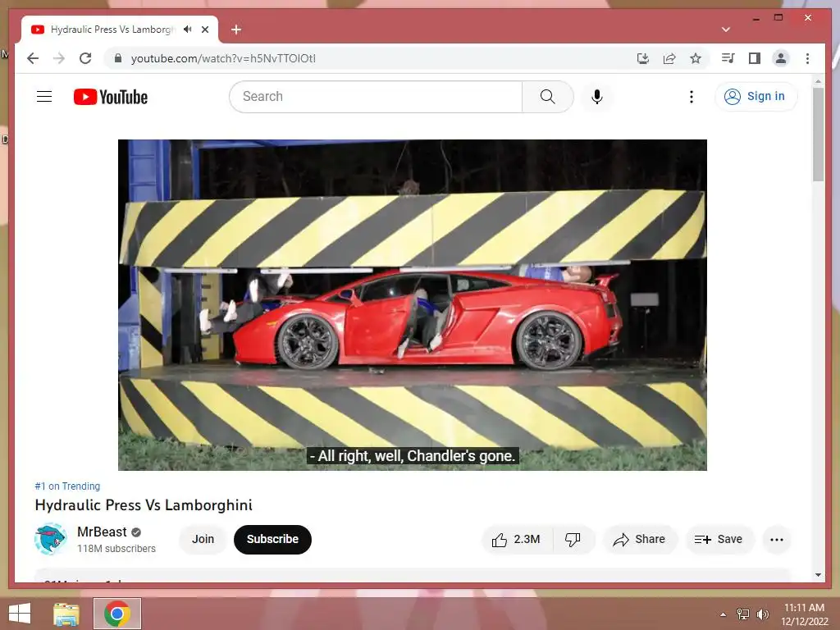Bookmark this page with star icon

pyautogui.click(x=696, y=58)
